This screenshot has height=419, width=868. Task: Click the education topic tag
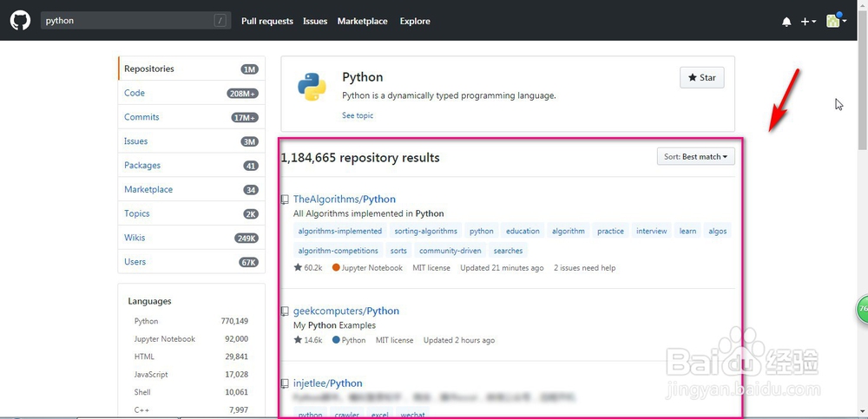tap(523, 232)
